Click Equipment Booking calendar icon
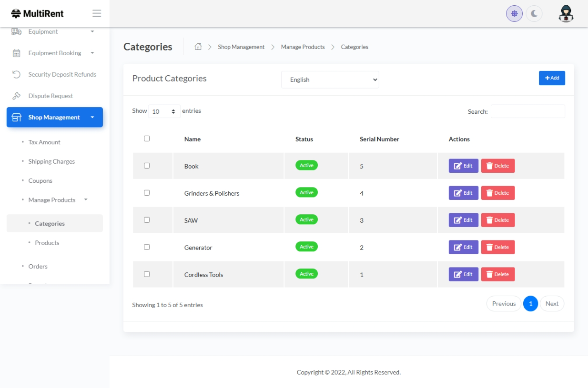 tap(16, 53)
